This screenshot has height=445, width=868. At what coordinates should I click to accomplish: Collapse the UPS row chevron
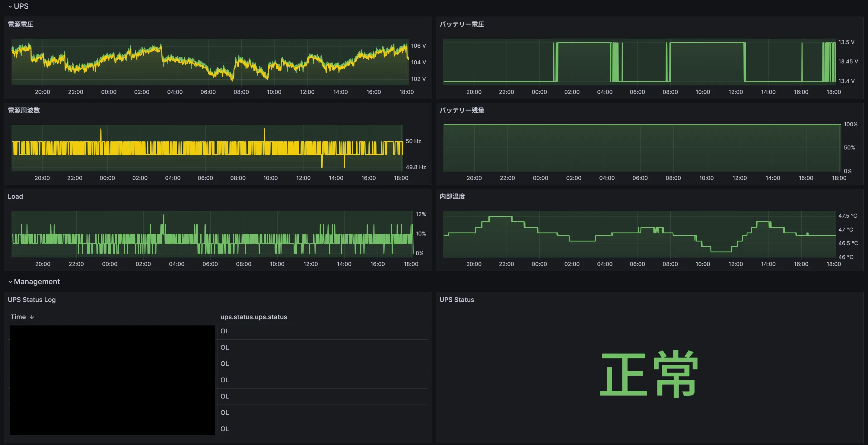coord(10,6)
